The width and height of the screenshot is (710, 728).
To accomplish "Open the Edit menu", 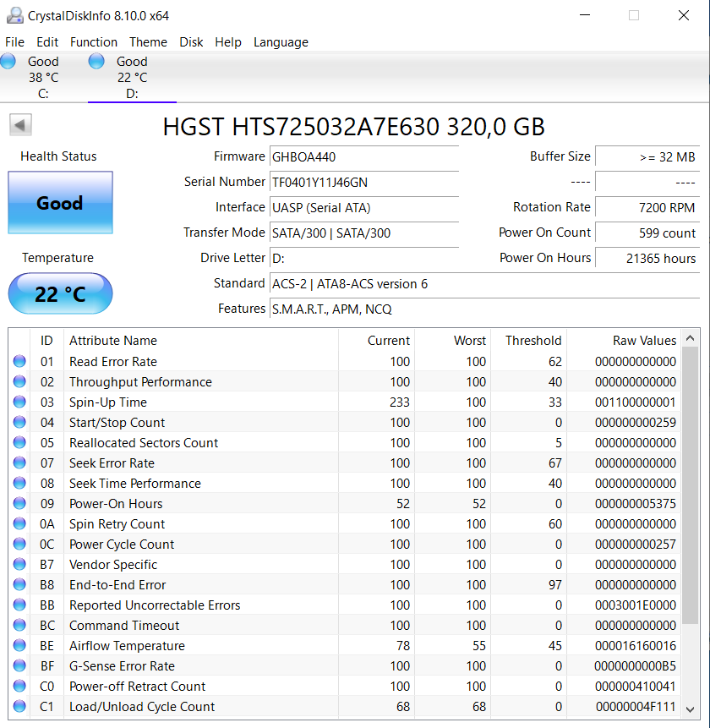I will click(x=46, y=42).
